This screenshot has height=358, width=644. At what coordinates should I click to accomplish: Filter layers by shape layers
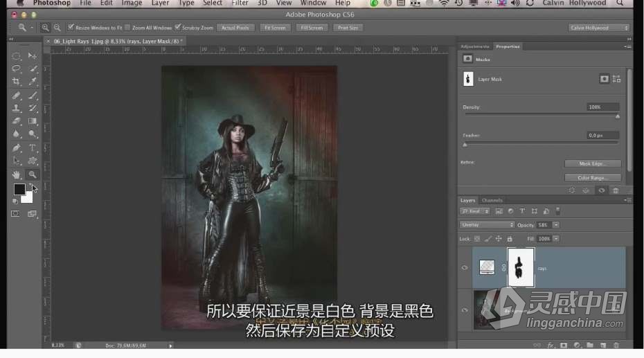click(x=535, y=211)
